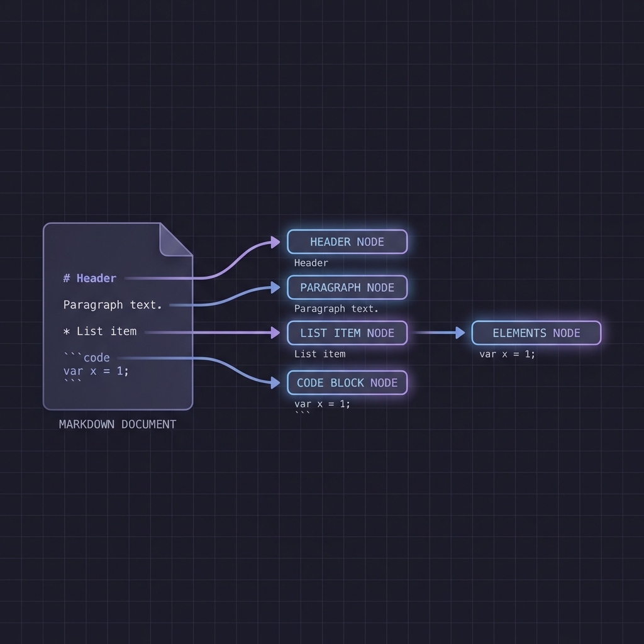Click the folded corner of the document icon

coord(174,241)
